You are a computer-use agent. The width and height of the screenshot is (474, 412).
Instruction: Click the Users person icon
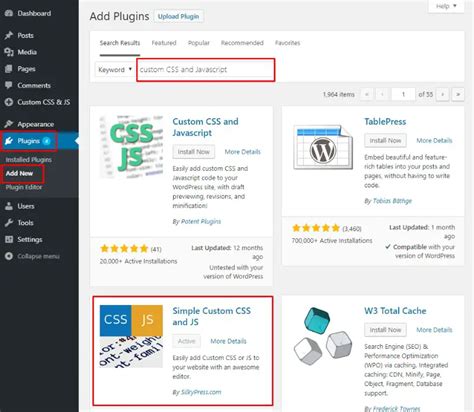tap(9, 206)
